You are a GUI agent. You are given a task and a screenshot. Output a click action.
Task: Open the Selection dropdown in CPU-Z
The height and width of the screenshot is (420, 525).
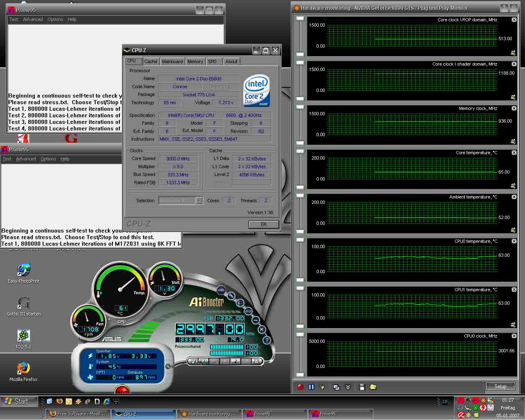(x=199, y=201)
